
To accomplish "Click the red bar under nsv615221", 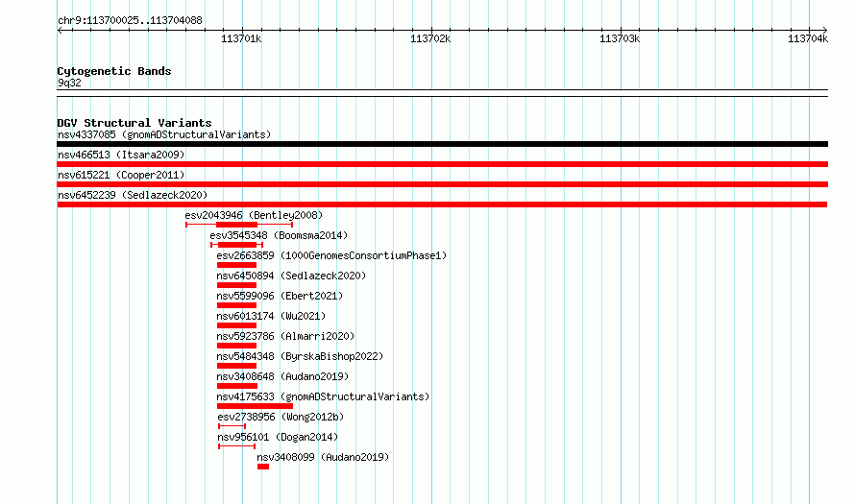I will pos(442,184).
